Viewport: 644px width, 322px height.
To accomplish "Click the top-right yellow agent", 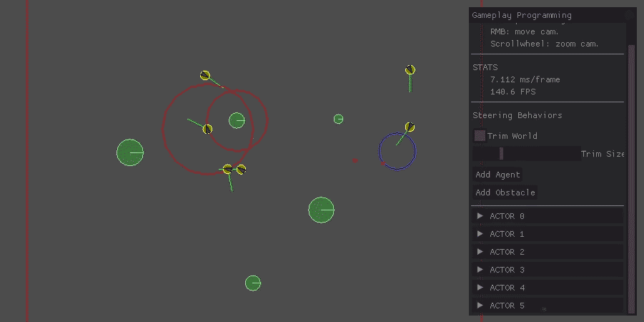I will (x=410, y=69).
